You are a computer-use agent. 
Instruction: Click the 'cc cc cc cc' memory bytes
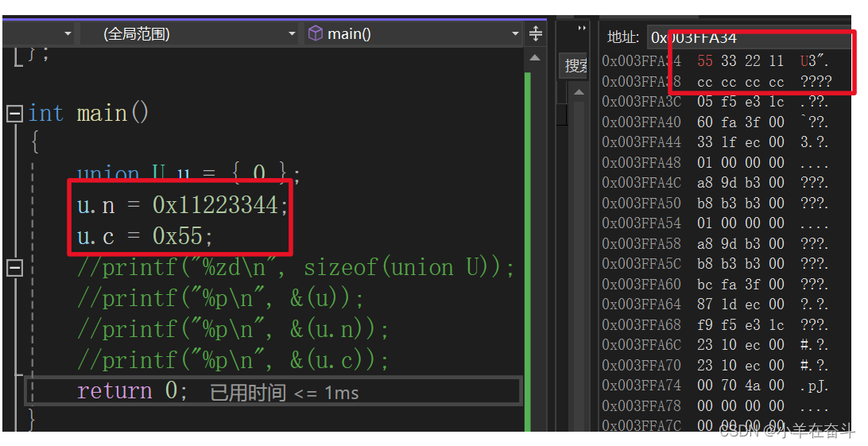point(741,82)
